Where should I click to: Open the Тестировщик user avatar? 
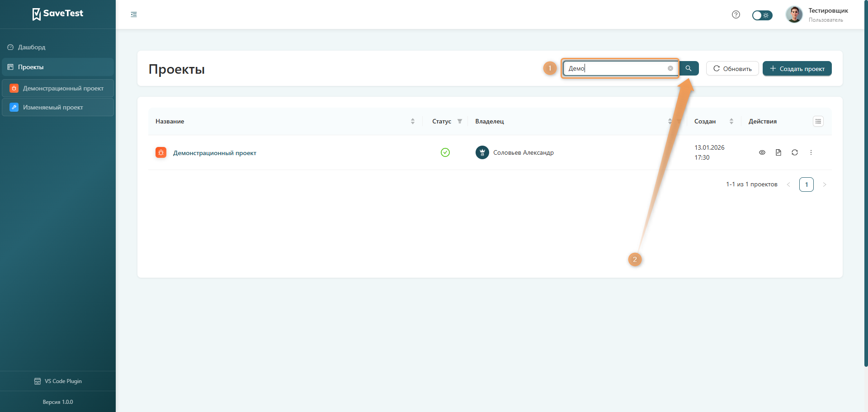pos(794,14)
